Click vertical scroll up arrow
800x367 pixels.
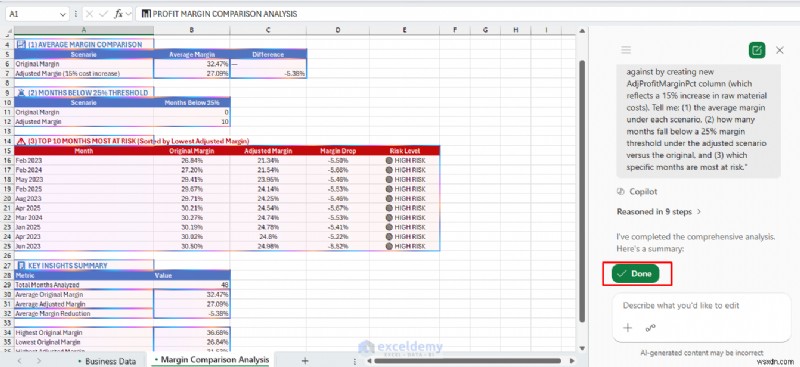click(x=582, y=32)
